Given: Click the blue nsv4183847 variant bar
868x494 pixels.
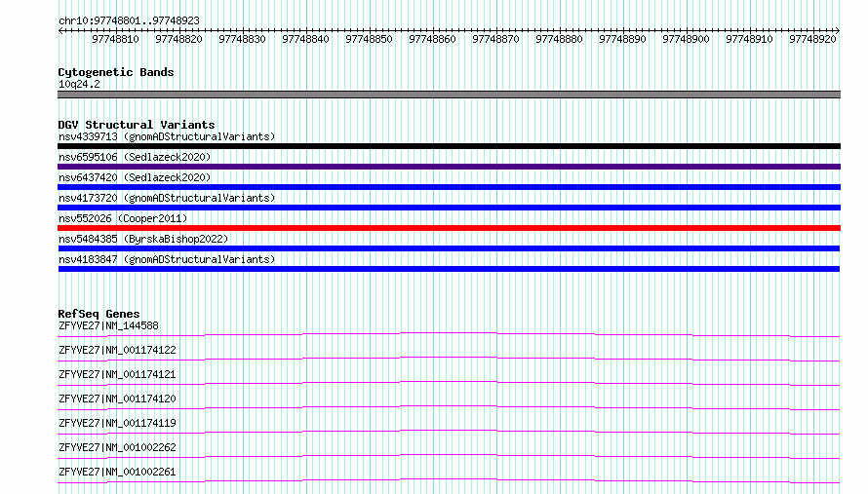Looking at the screenshot, I should (x=449, y=269).
